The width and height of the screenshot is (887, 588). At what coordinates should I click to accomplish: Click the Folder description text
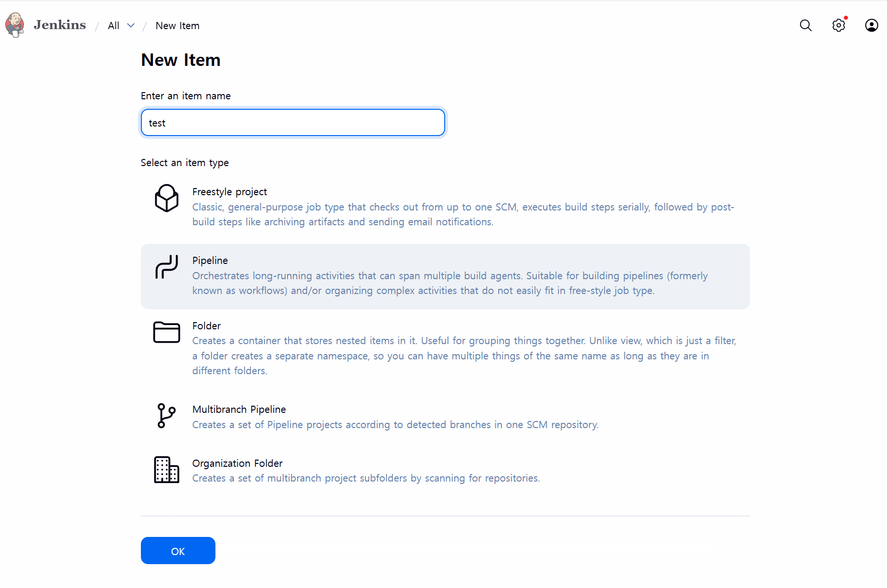coord(464,356)
